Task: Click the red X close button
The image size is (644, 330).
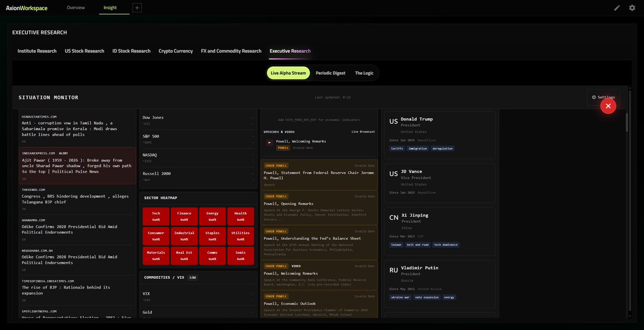Action: (x=608, y=106)
